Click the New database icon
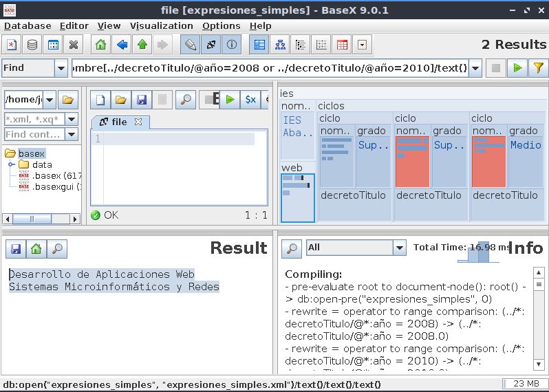549x392 pixels. click(12, 45)
